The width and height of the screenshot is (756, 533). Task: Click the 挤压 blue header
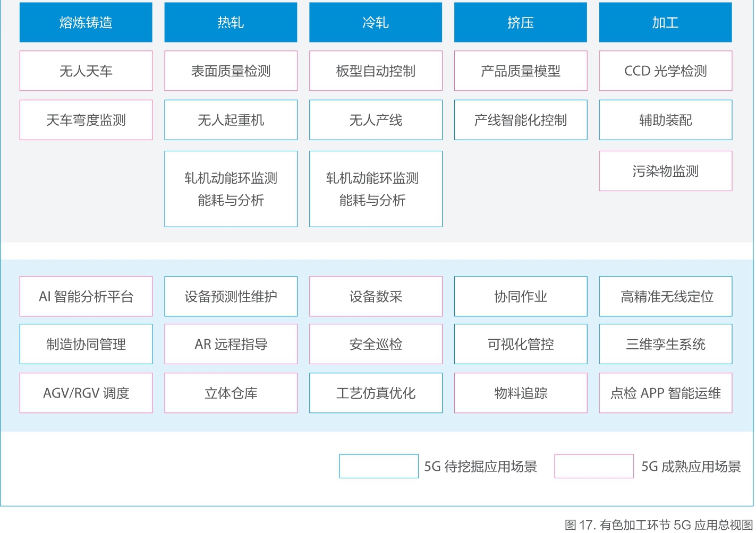point(520,22)
